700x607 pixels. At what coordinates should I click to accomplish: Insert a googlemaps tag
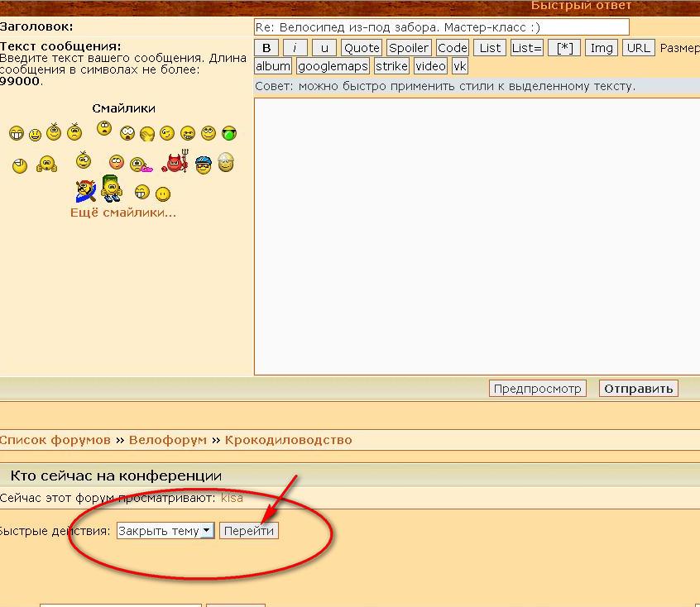coord(333,66)
